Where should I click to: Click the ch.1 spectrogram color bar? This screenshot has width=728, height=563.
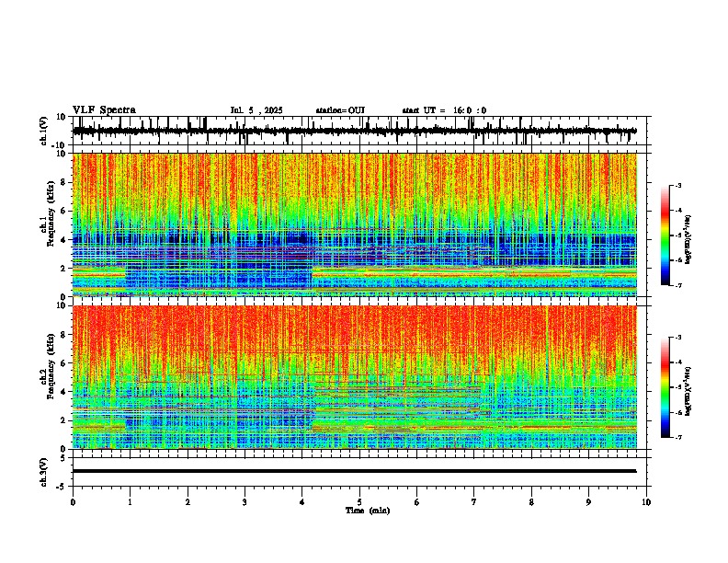665,236
